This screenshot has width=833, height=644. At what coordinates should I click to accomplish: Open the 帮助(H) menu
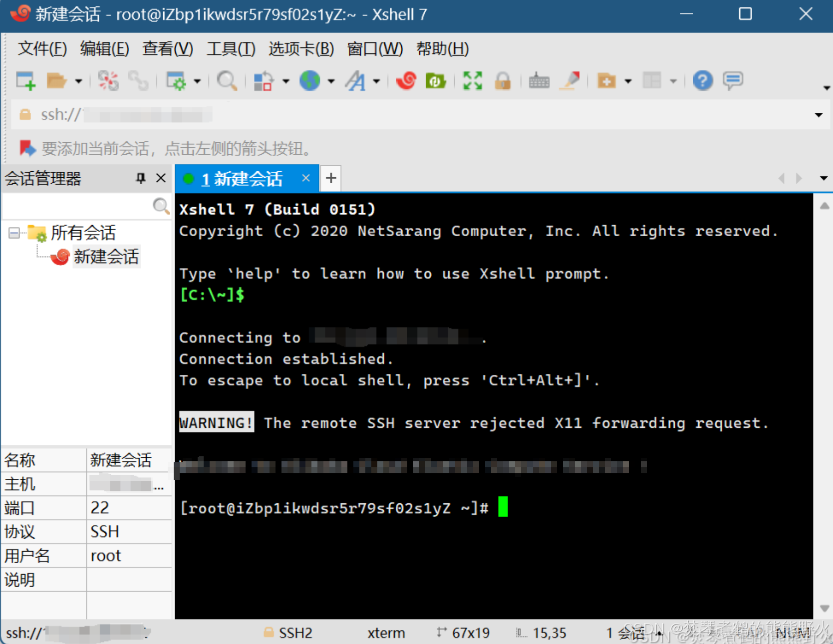pos(443,49)
